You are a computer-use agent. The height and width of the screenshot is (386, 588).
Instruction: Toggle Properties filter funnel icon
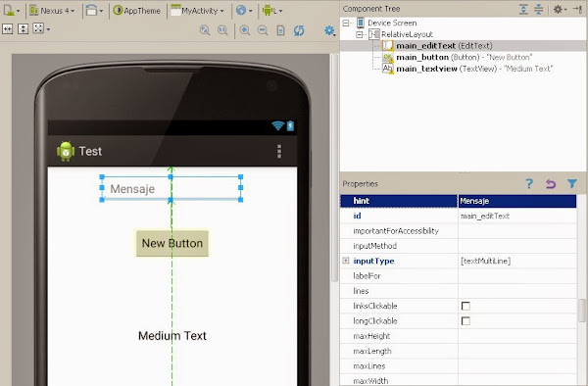572,183
